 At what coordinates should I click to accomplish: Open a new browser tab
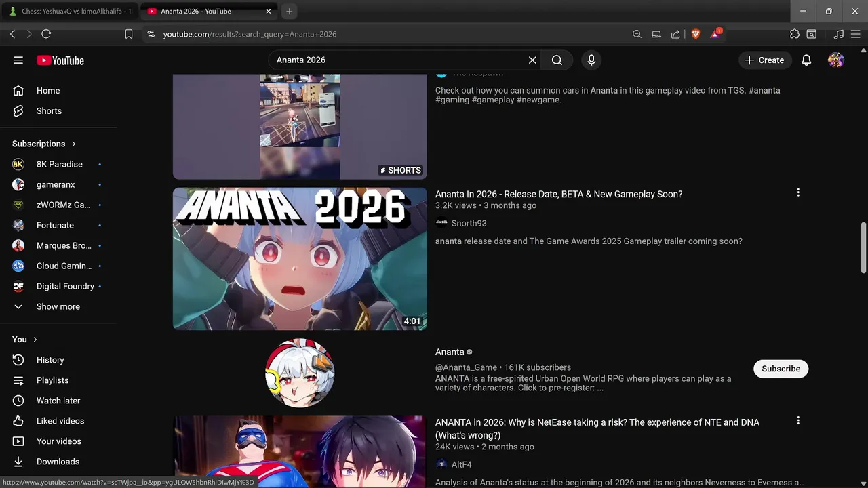click(x=289, y=11)
